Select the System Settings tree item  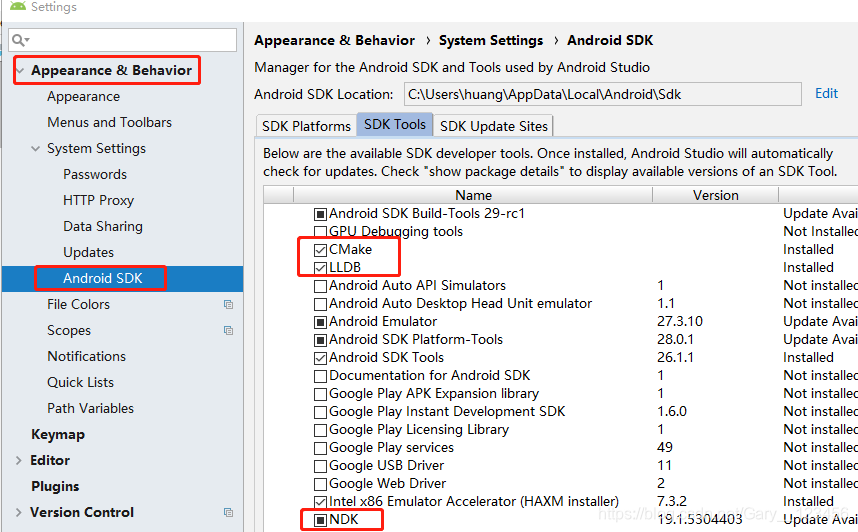(96, 149)
